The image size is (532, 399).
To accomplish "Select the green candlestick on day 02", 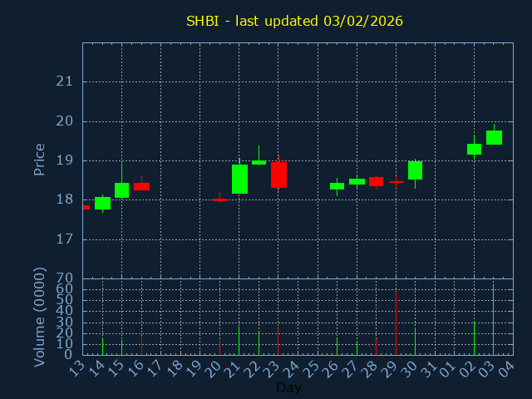I will click(x=474, y=149).
